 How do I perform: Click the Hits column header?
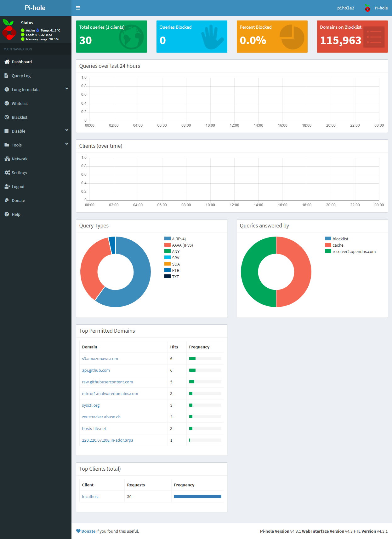pos(174,347)
